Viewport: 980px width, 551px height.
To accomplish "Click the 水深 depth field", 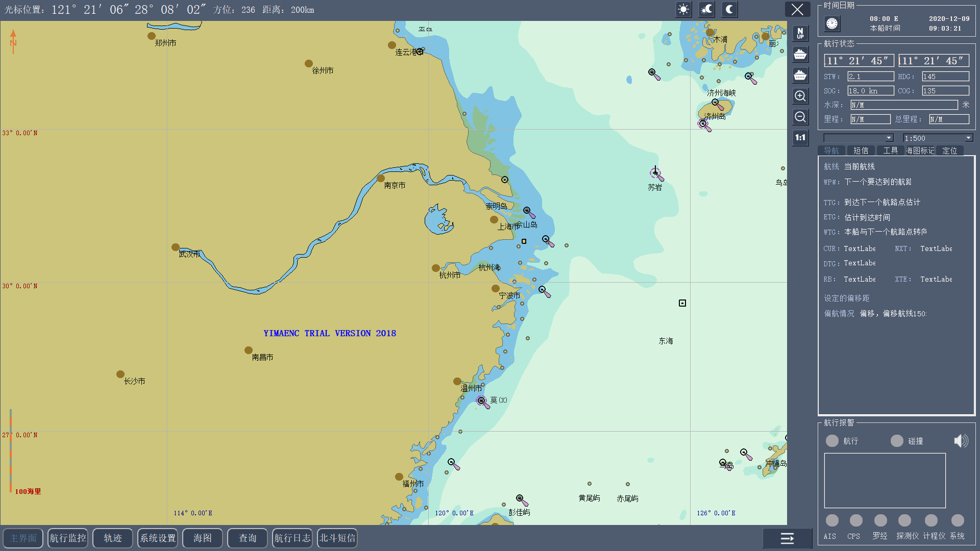I will (904, 105).
